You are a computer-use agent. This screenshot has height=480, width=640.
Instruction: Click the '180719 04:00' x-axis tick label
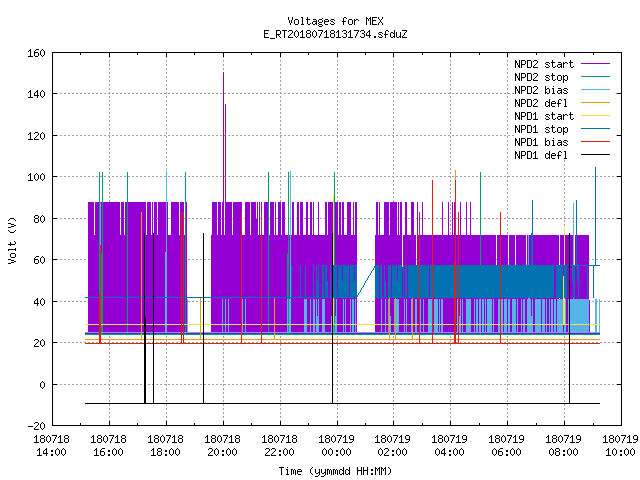pyautogui.click(x=450, y=446)
